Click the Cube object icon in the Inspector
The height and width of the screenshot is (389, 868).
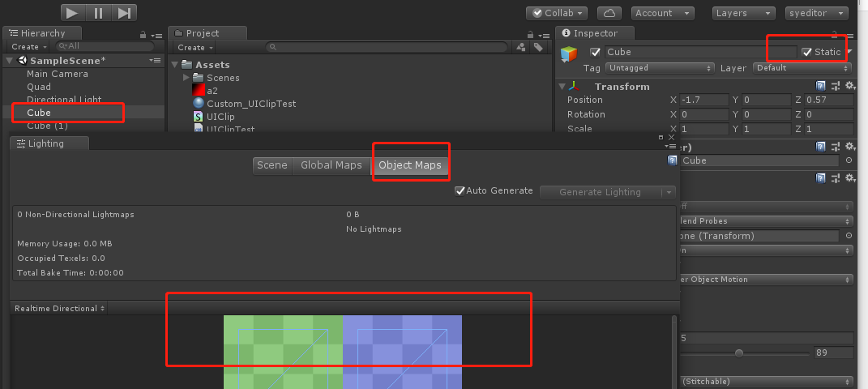(x=569, y=53)
